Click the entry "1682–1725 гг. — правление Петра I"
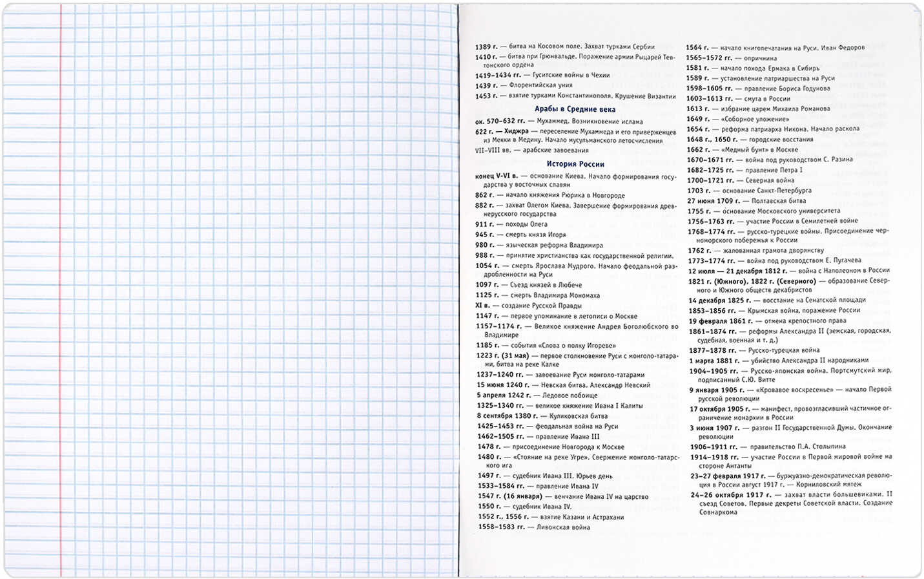 pos(744,170)
